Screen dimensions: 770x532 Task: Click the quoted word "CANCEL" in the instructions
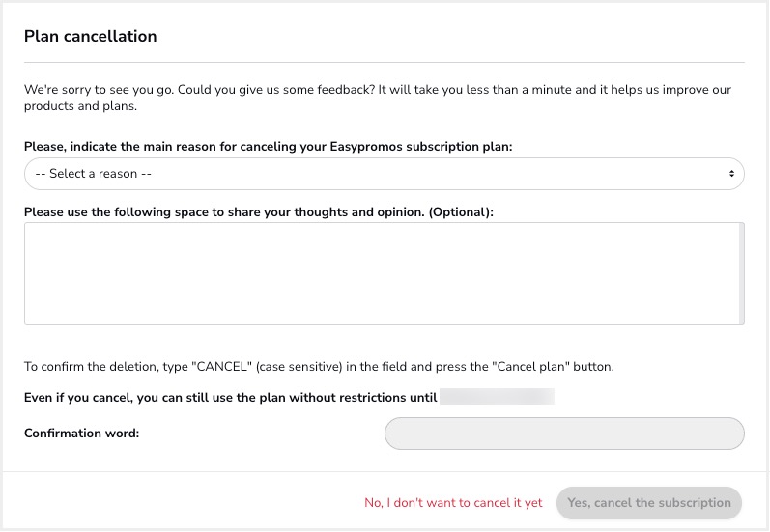click(221, 367)
